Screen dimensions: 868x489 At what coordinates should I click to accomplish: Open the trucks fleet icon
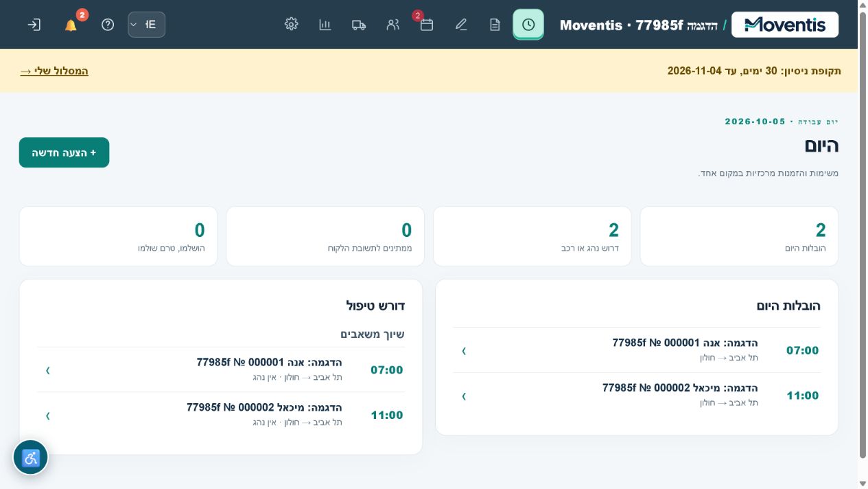coord(359,25)
